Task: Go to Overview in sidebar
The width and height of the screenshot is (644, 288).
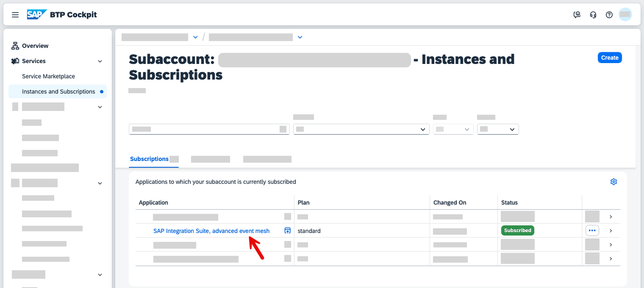Action: click(x=35, y=46)
